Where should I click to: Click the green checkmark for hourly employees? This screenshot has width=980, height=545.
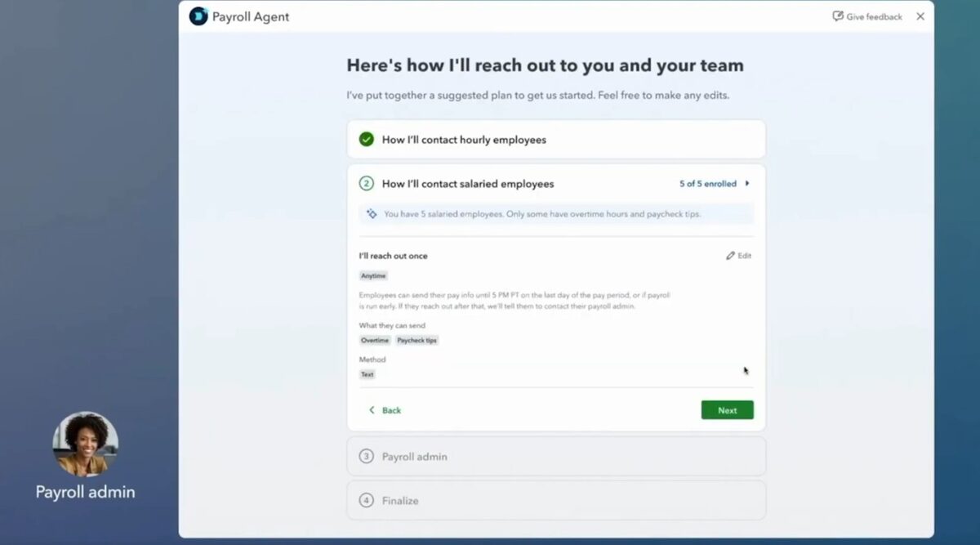367,140
